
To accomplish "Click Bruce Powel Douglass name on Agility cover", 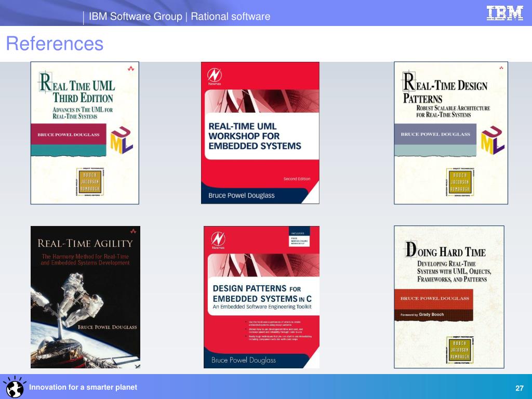I will click(107, 327).
